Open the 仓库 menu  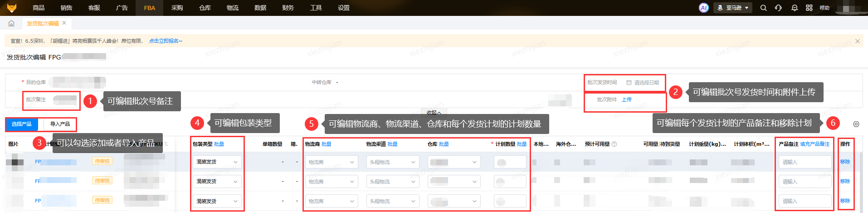pos(205,8)
